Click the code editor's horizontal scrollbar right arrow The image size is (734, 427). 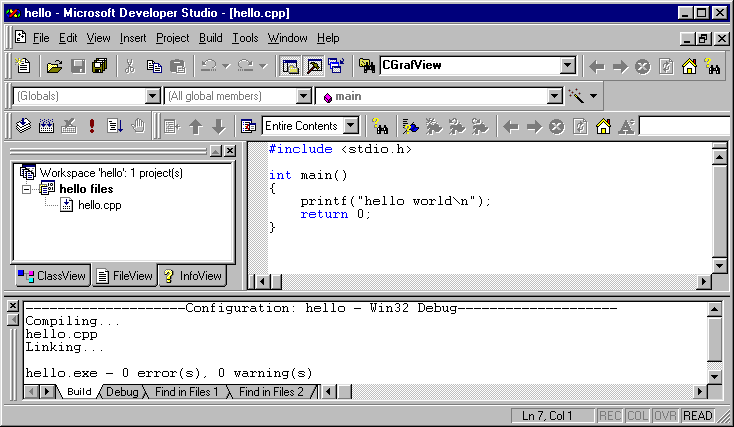click(x=703, y=282)
